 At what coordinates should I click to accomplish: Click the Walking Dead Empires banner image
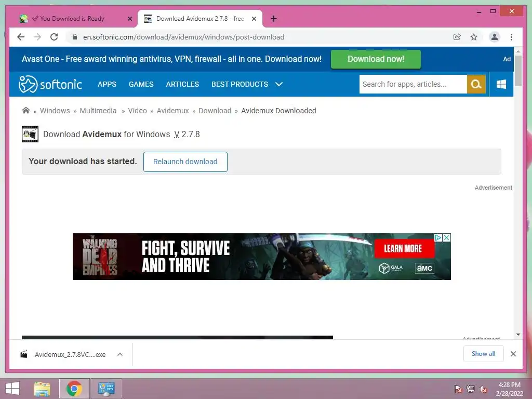tap(262, 257)
